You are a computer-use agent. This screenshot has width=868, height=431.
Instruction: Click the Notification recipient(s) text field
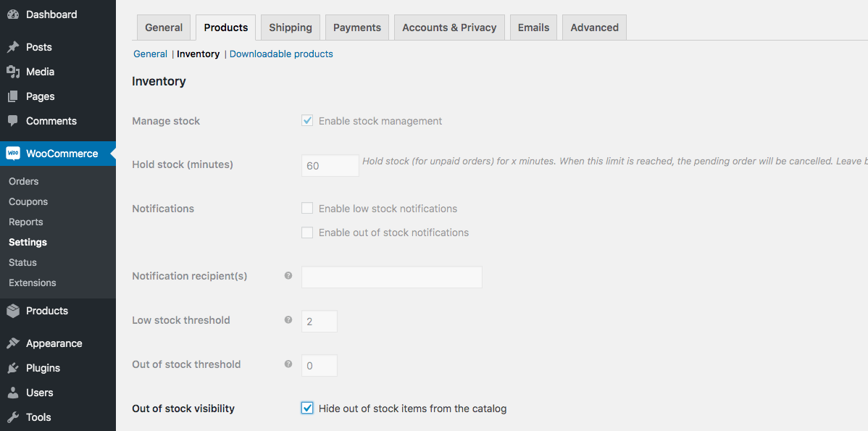391,277
